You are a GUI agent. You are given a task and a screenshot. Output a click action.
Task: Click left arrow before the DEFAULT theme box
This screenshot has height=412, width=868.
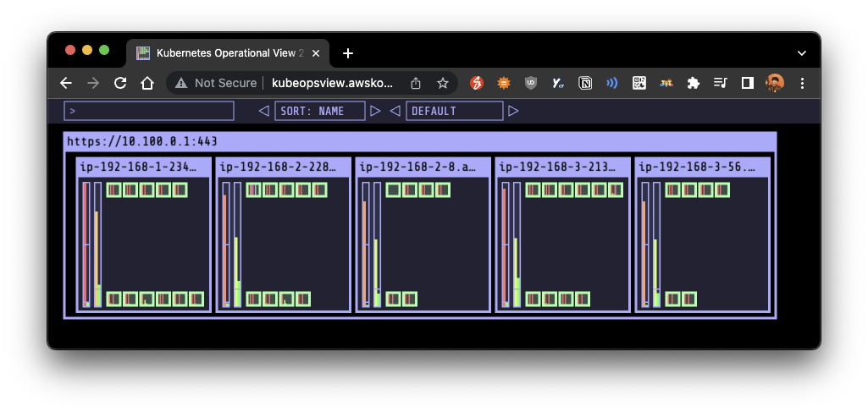tap(395, 111)
